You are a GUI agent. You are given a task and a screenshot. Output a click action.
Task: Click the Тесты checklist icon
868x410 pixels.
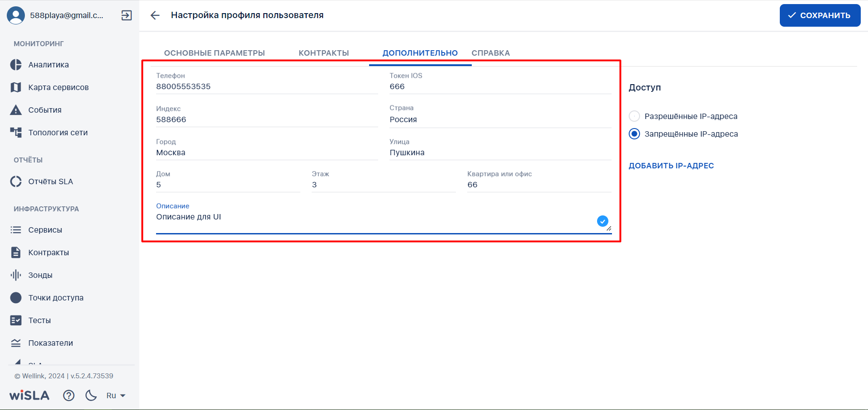16,320
